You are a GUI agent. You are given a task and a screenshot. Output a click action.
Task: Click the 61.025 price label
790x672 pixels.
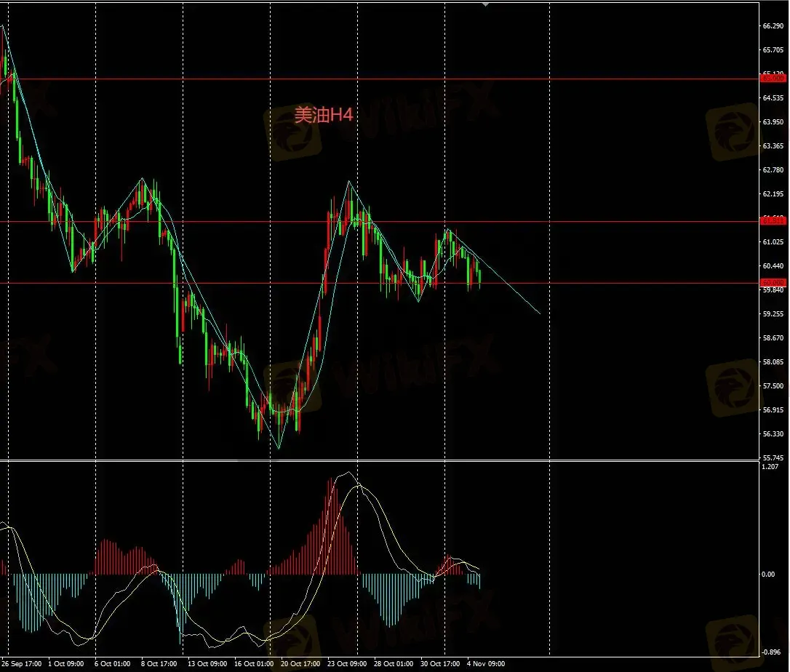coord(773,241)
